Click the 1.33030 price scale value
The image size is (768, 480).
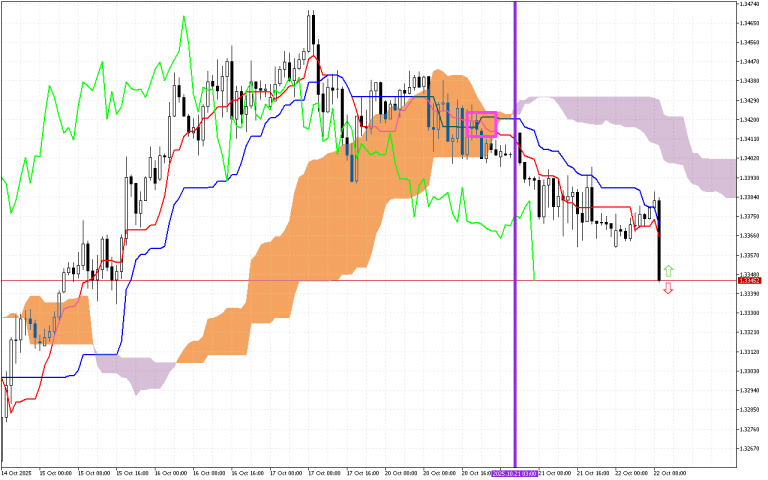[x=749, y=371]
